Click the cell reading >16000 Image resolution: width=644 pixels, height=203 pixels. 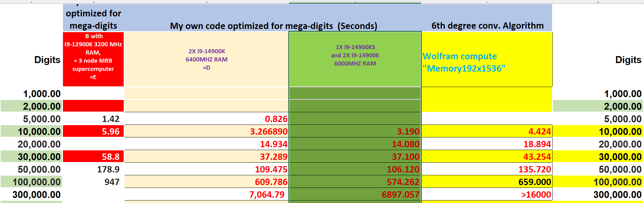coord(487,194)
